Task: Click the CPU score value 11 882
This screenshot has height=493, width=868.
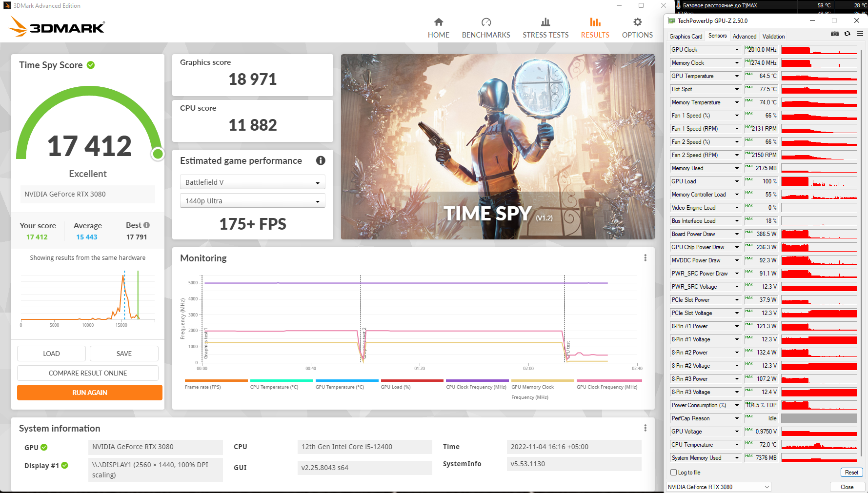Action: click(x=253, y=125)
